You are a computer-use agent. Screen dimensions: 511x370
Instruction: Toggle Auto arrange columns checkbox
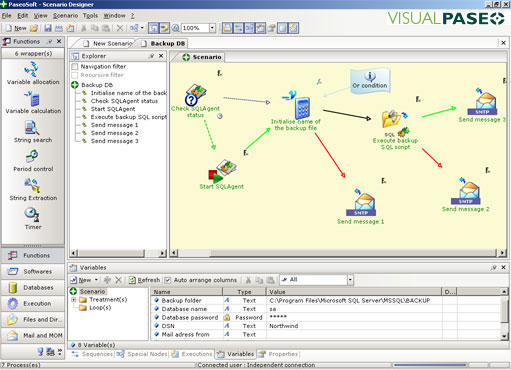168,280
